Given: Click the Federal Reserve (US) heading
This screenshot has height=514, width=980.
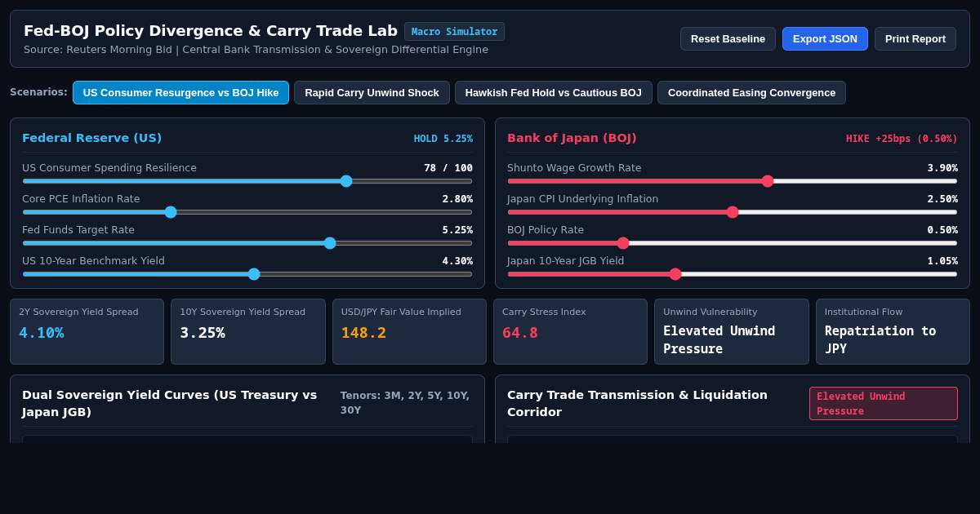Looking at the screenshot, I should coord(91,138).
